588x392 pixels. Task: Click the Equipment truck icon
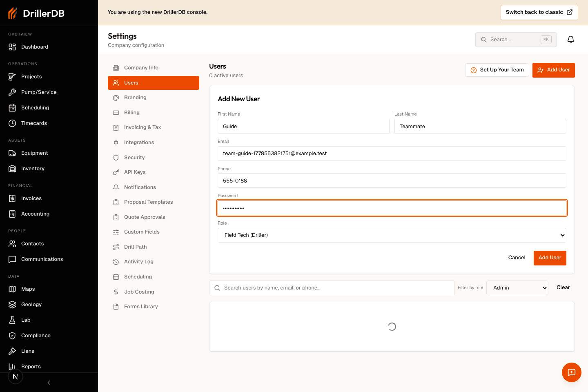click(x=12, y=153)
